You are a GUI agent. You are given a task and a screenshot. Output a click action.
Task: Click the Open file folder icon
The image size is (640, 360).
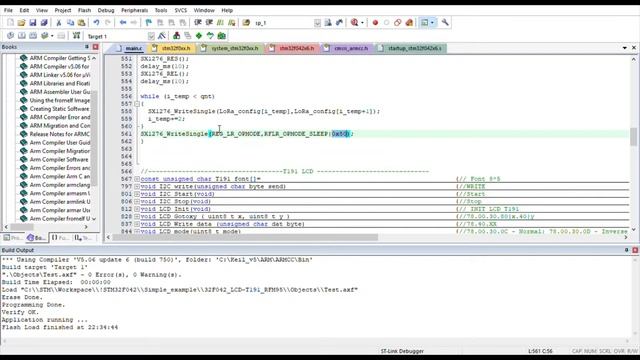21,23
